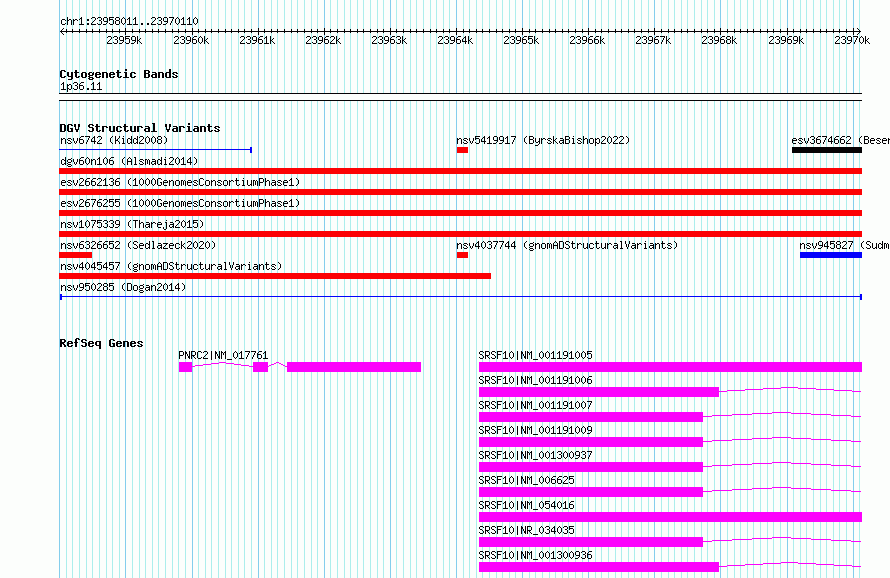Open the nsv945827 blue variant bar
This screenshot has height=578, width=890.
830,255
